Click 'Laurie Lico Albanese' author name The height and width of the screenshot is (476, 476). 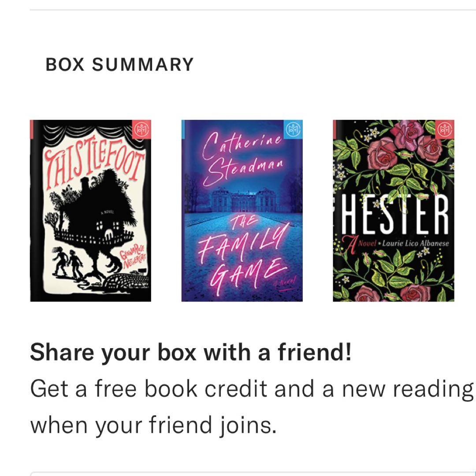[408, 243]
